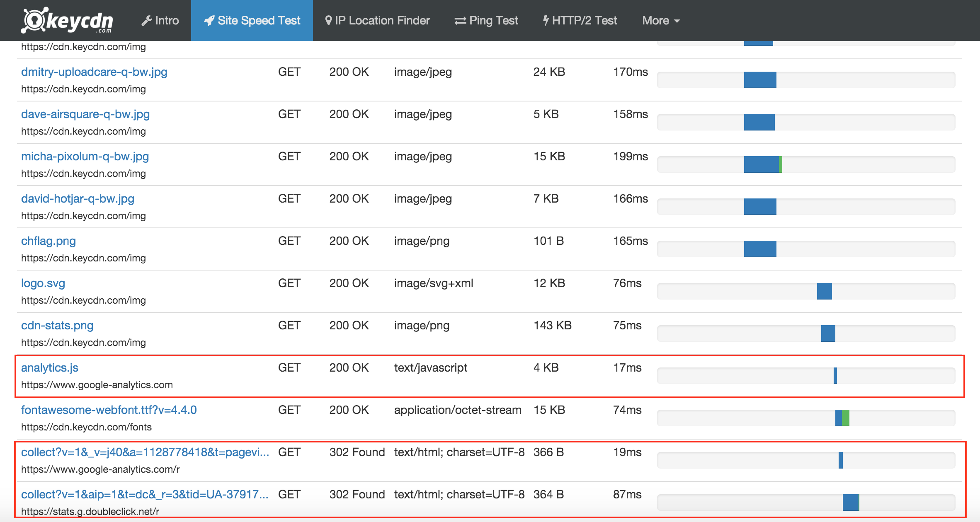The height and width of the screenshot is (522, 980).
Task: Switch to the Ping Test tab
Action: point(486,21)
